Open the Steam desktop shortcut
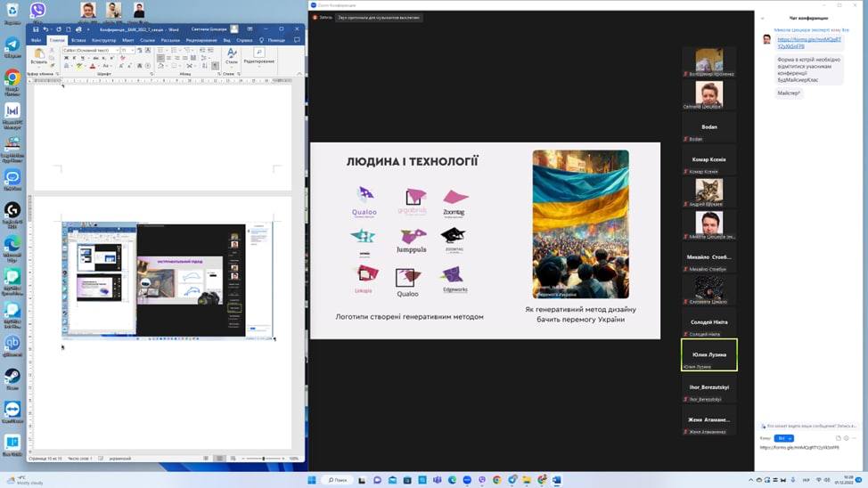 12,379
